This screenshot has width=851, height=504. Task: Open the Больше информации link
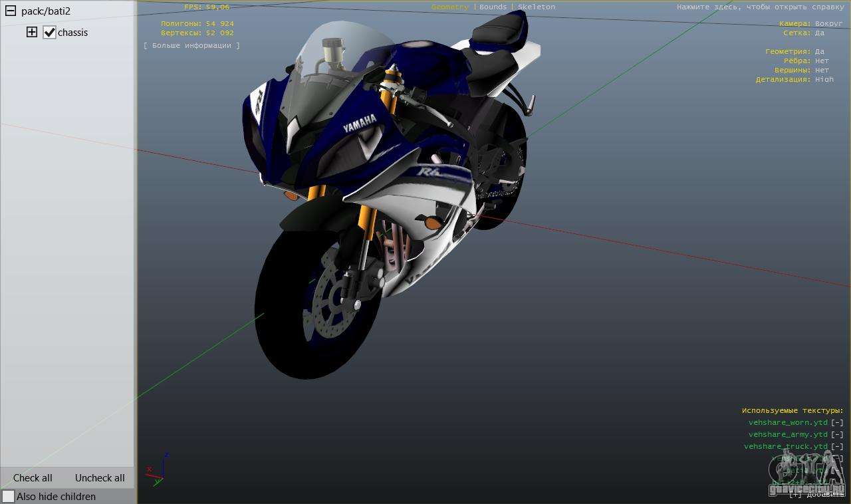click(x=191, y=46)
